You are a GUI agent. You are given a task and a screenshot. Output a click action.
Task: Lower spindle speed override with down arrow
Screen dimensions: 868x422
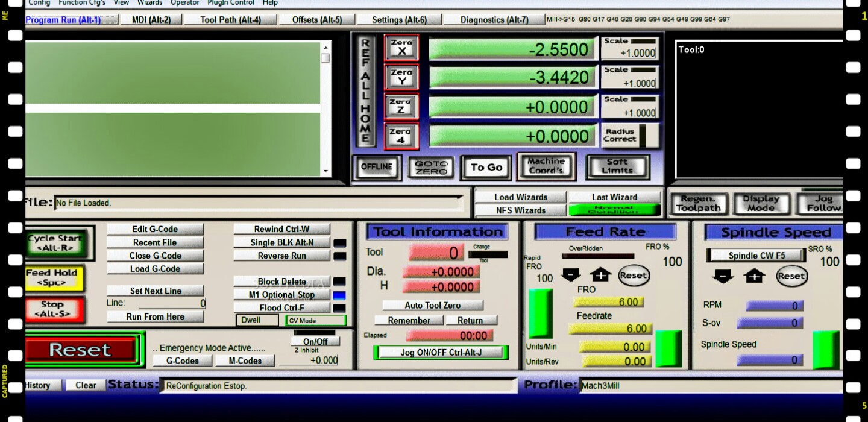(x=723, y=276)
